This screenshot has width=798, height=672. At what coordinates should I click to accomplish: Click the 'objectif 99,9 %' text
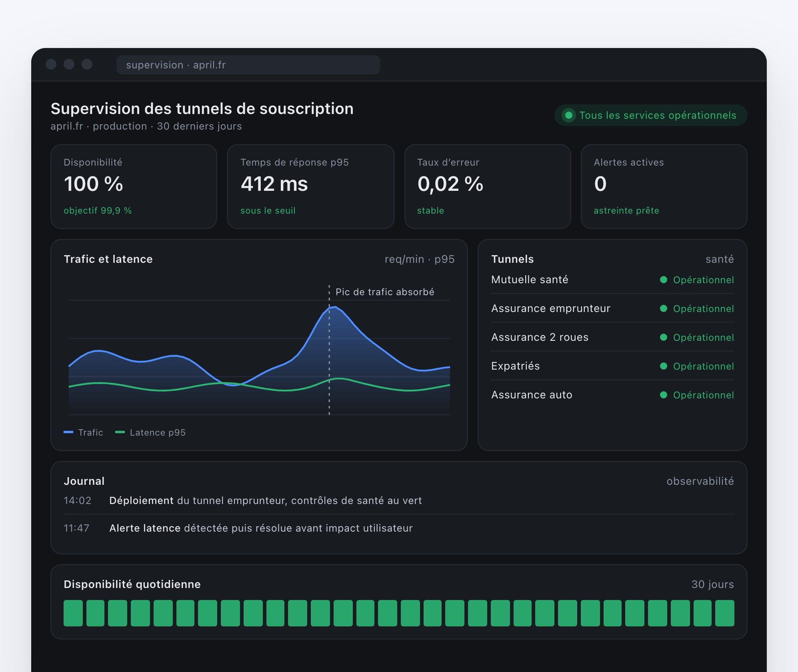click(98, 210)
